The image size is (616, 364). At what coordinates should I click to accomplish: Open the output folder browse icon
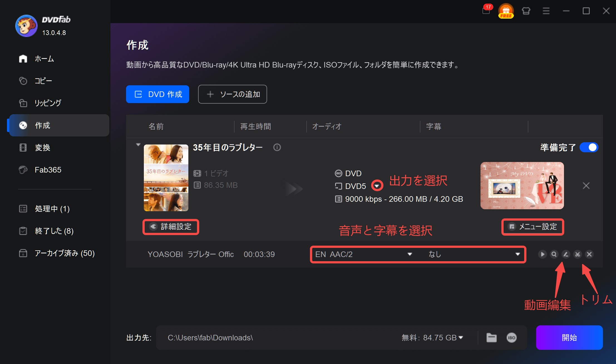pos(491,338)
